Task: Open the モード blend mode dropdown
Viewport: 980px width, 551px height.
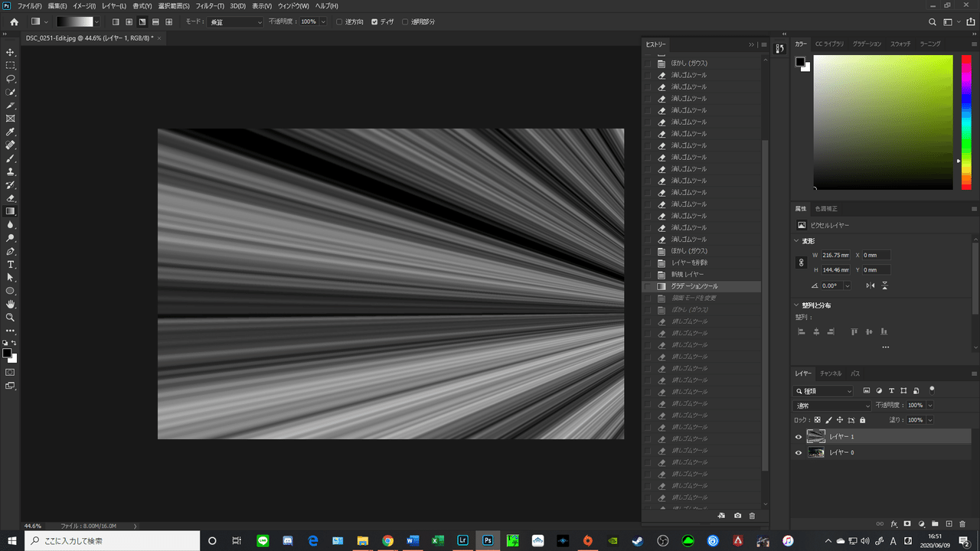Action: (x=236, y=22)
